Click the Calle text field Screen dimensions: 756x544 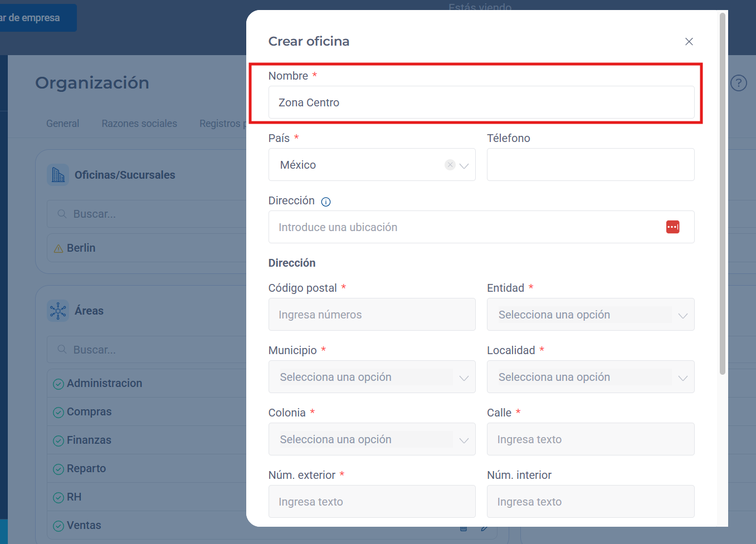pyautogui.click(x=591, y=439)
